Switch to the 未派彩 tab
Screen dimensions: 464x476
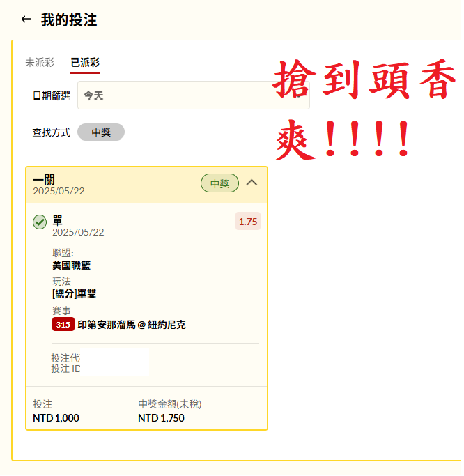click(40, 63)
